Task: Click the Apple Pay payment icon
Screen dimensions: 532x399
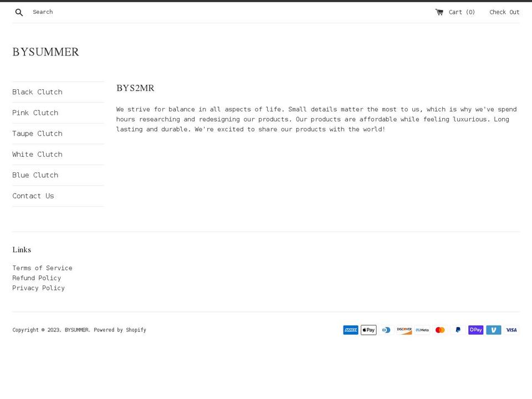Action: click(369, 330)
